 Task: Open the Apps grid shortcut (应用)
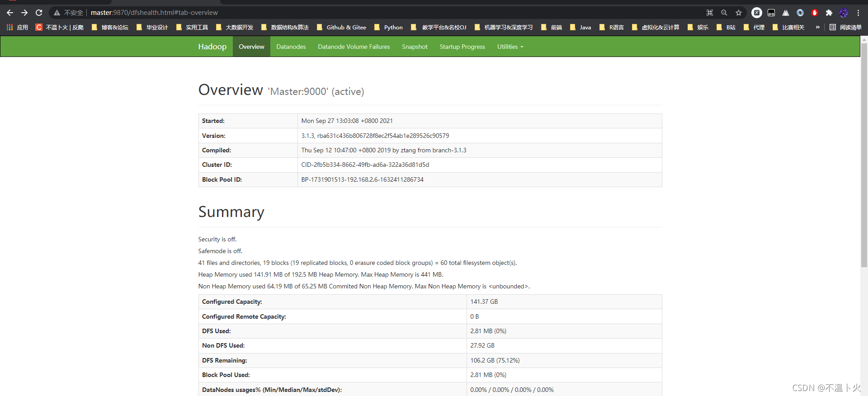pos(17,28)
